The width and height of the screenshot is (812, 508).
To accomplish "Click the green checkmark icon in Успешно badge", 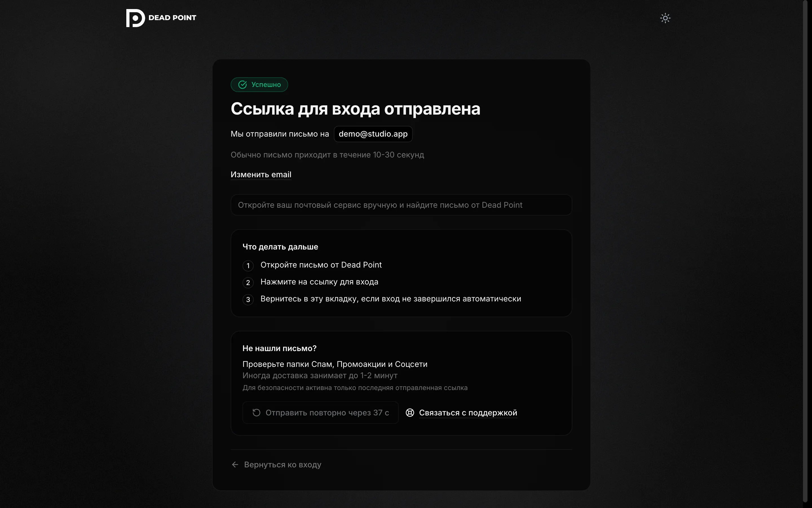I will 242,85.
